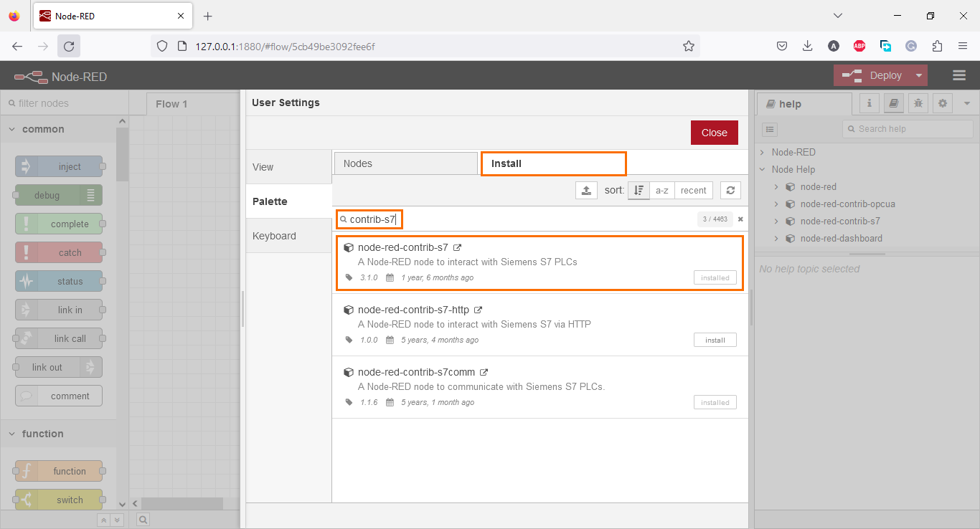The width and height of the screenshot is (980, 529).
Task: Open the Firefox extensions puzzle icon
Action: click(x=937, y=46)
